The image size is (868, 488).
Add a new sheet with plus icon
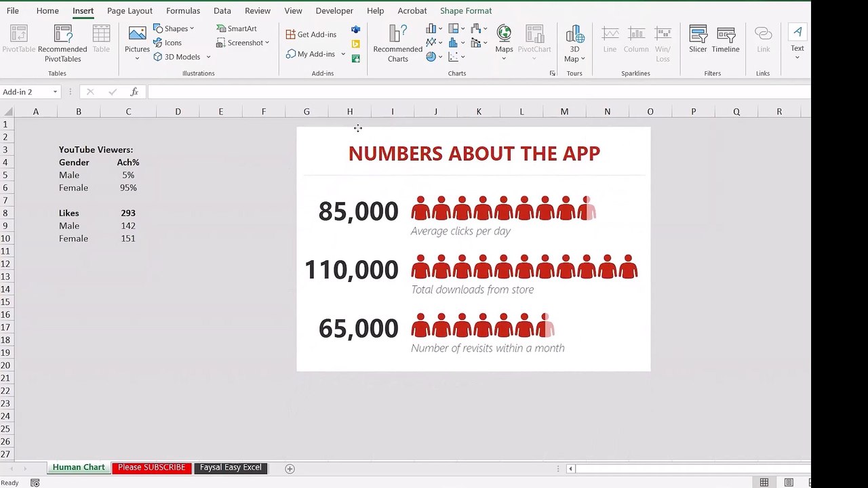[290, 468]
